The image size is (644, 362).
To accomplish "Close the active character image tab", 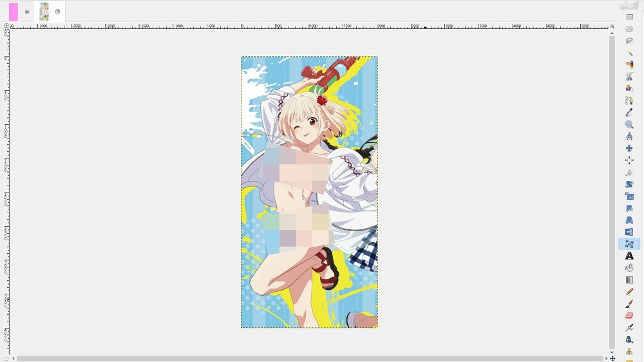I will click(58, 12).
